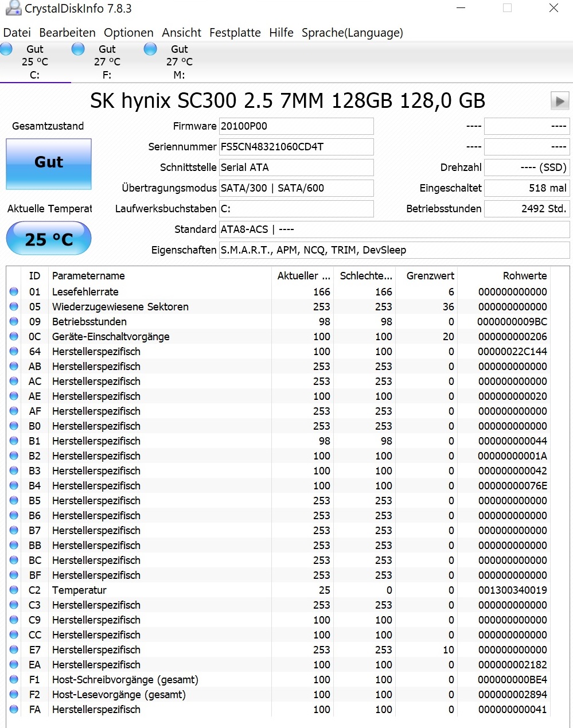Click status icon of attribute row E7
Screen dimensions: 573x728
coord(14,650)
